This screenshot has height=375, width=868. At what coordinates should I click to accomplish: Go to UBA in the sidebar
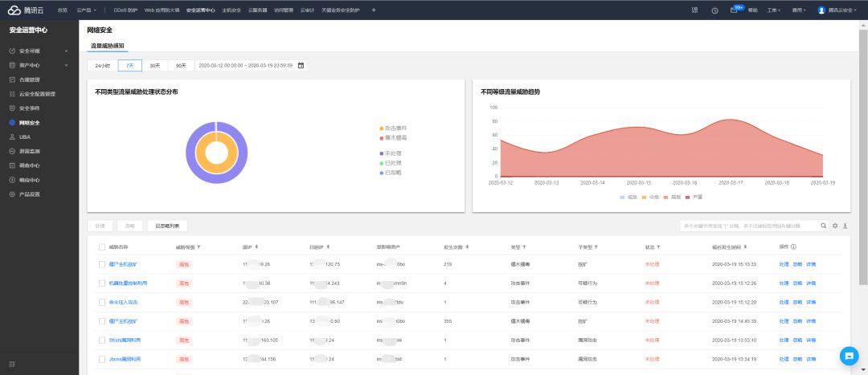[x=25, y=137]
